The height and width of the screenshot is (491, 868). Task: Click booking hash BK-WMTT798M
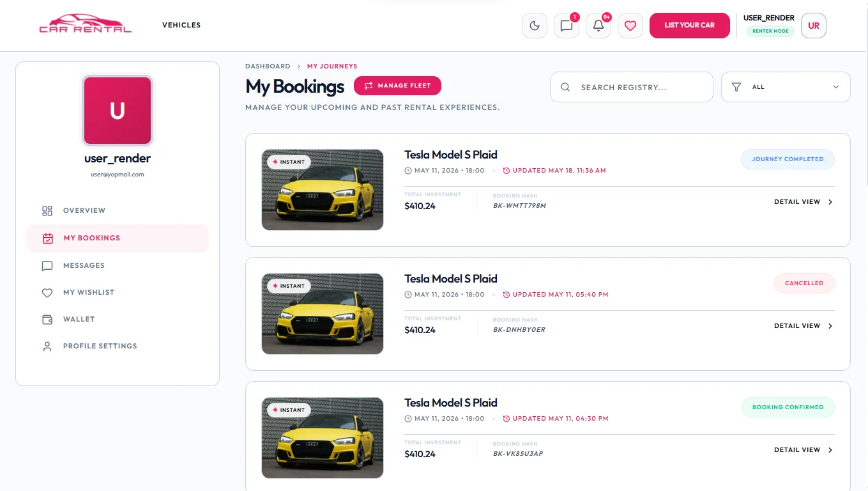tap(520, 206)
